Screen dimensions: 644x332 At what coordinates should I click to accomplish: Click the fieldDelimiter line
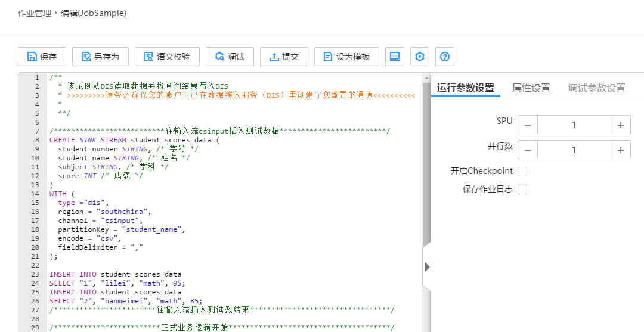101,247
